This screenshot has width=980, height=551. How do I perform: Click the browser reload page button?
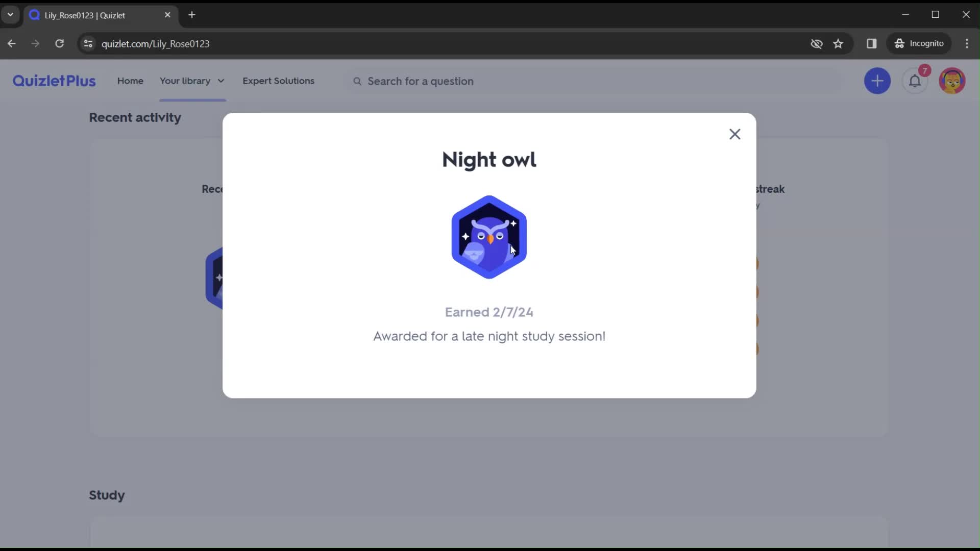[x=60, y=43]
